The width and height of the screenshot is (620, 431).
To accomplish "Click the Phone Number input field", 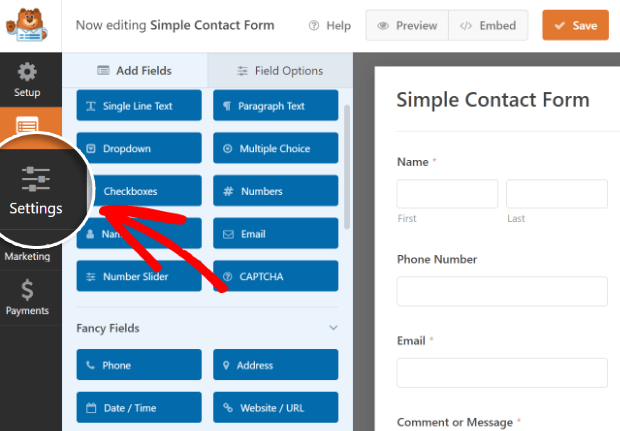I will pyautogui.click(x=502, y=291).
